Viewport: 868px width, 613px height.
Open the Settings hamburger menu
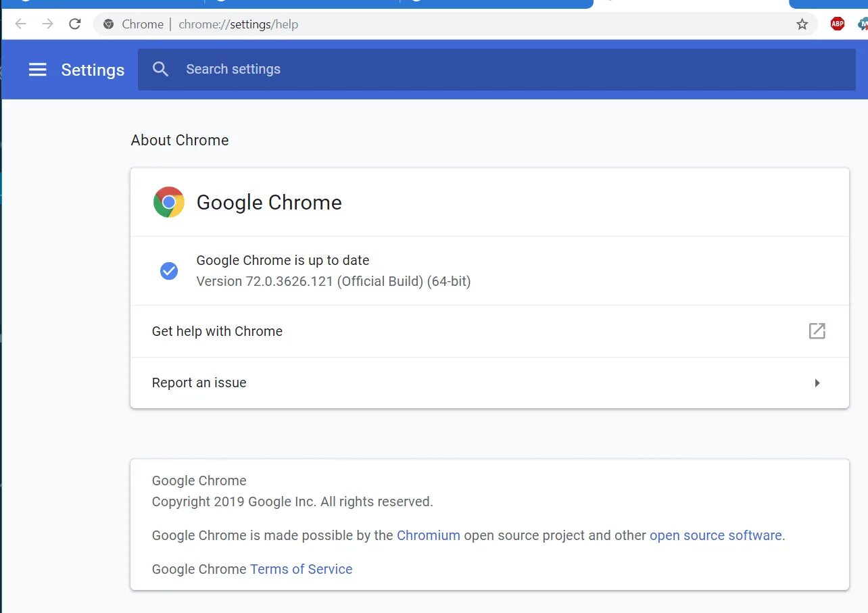38,70
